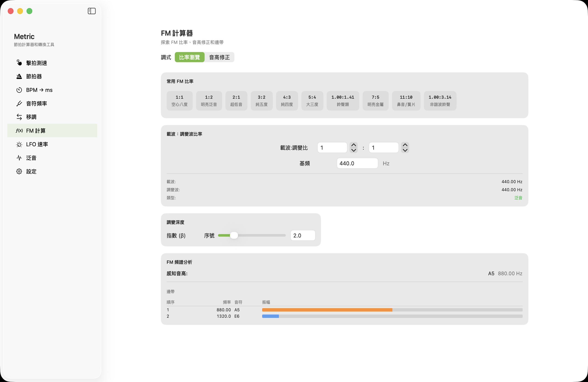Select the 4:3 純四度 ratio preset

tap(287, 101)
